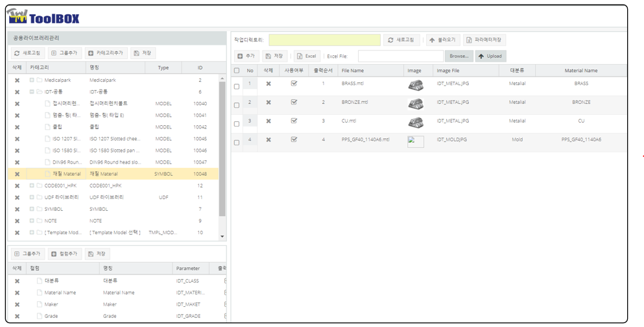Screen dimensions: 644x327
Task: Click the 추가 button above the table
Action: click(246, 56)
